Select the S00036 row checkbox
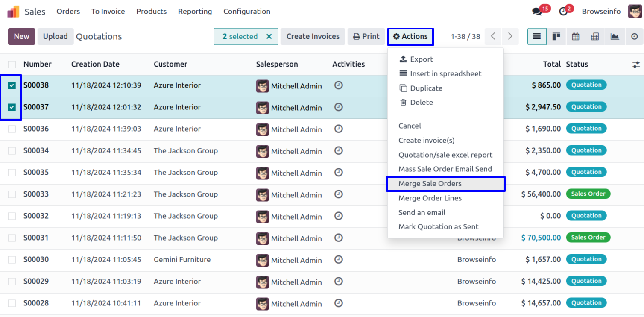The image size is (644, 317). (12, 129)
